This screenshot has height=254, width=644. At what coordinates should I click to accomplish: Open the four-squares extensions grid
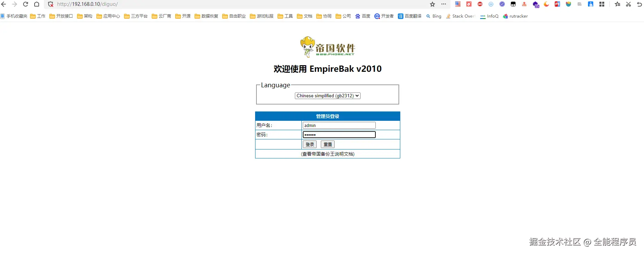602,4
